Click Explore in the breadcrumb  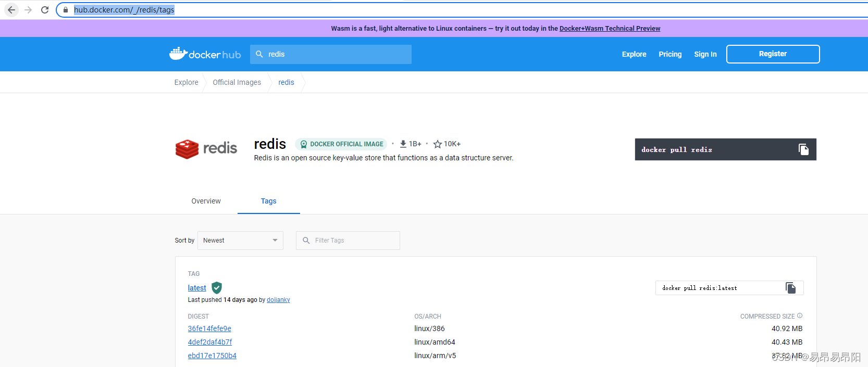(x=187, y=82)
